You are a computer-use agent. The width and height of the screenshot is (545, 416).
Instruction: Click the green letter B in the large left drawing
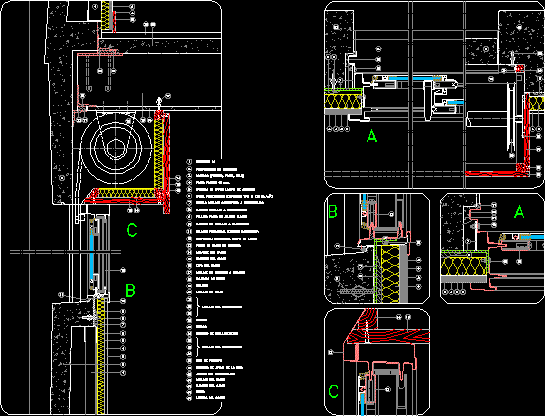pos(130,291)
